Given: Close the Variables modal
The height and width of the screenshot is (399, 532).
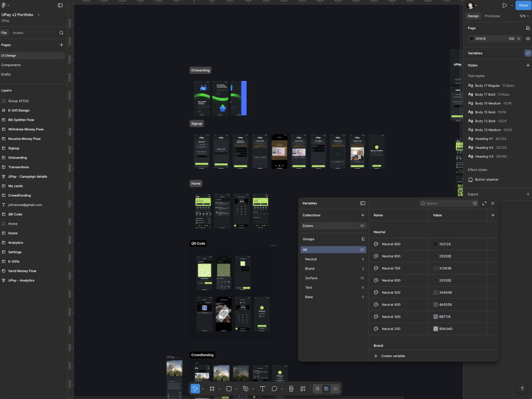Looking at the screenshot, I should point(493,204).
